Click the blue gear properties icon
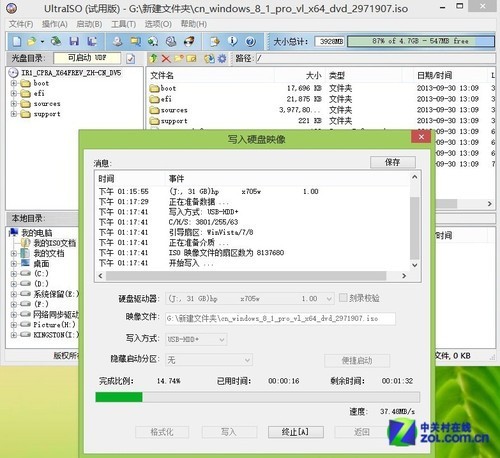500x458 pixels. coord(222,59)
